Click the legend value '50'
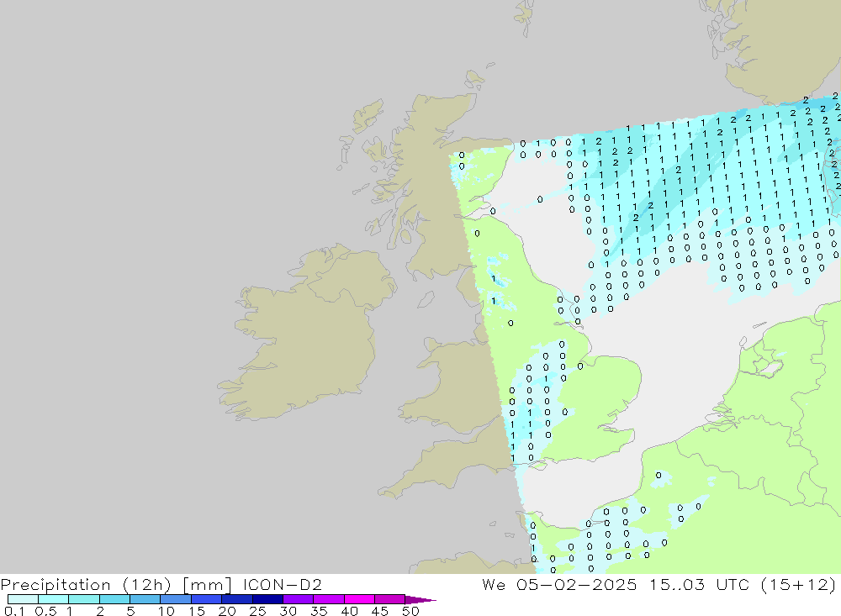The image size is (841, 616). tap(410, 611)
